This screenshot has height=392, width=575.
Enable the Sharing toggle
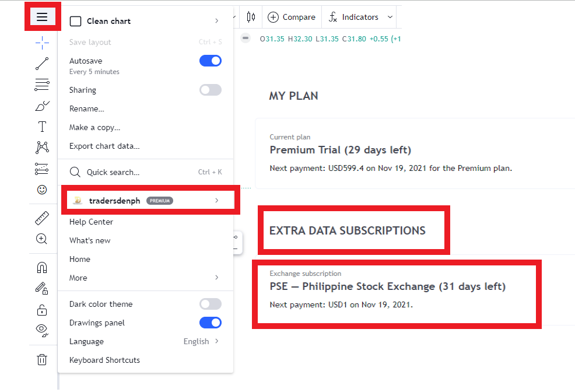tap(211, 90)
